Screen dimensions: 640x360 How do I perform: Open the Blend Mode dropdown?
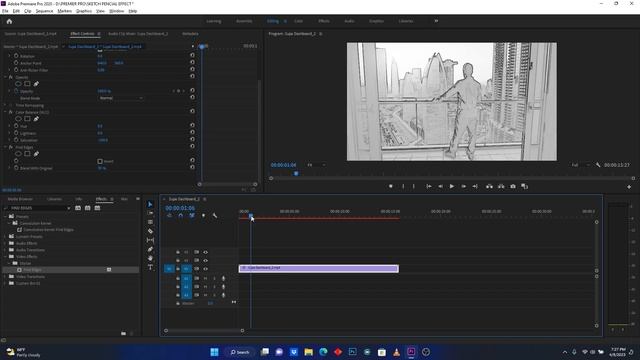121,98
